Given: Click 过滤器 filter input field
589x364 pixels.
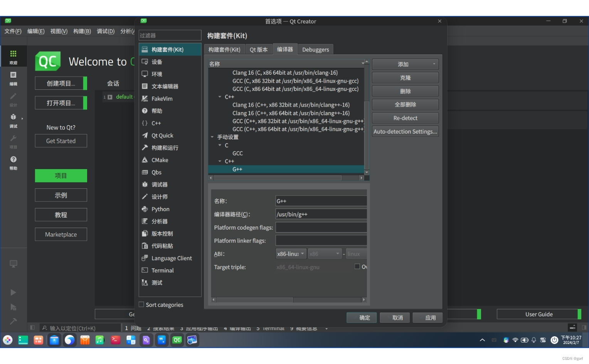Looking at the screenshot, I should click(170, 35).
